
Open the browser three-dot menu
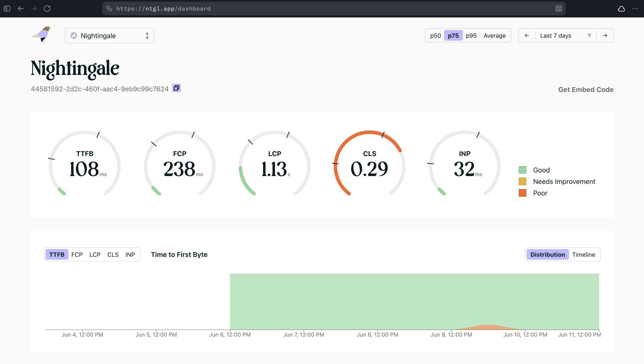click(x=635, y=9)
